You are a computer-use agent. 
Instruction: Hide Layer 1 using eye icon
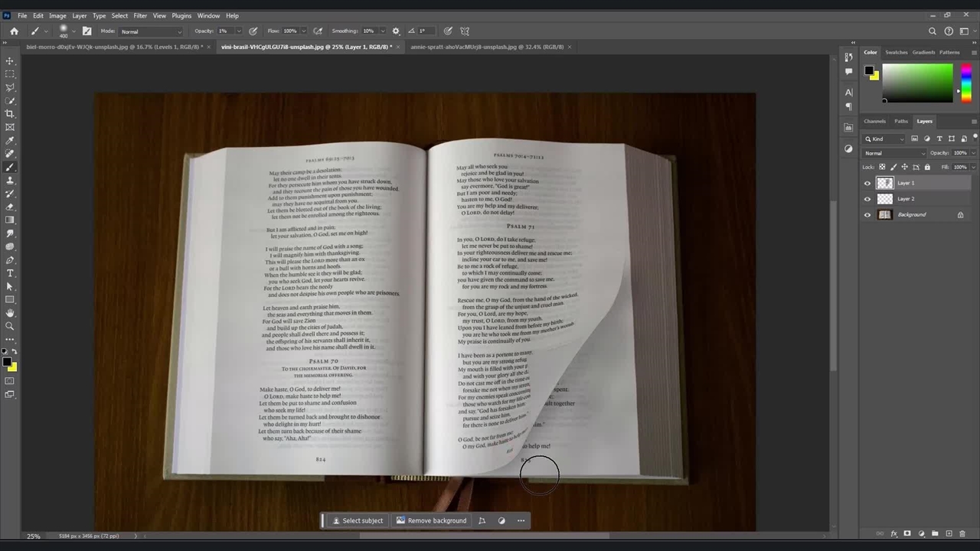pos(867,184)
